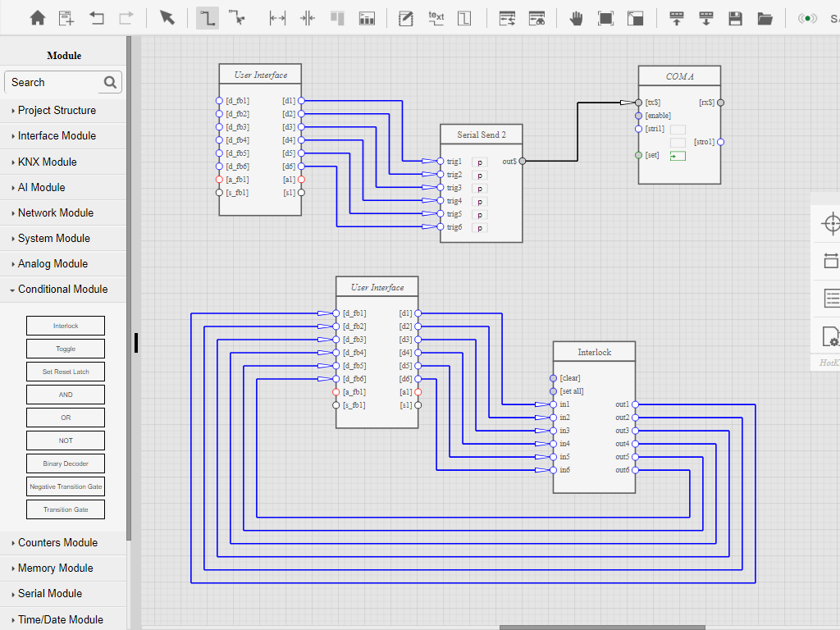Toggle the [enable] pin on COM A
The width and height of the screenshot is (840, 630).
(639, 116)
